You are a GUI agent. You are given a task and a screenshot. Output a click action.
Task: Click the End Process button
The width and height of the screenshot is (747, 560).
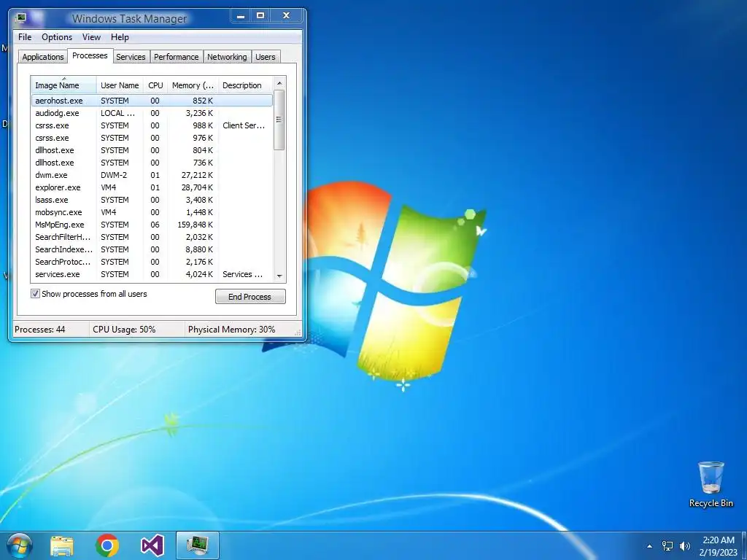tap(250, 296)
